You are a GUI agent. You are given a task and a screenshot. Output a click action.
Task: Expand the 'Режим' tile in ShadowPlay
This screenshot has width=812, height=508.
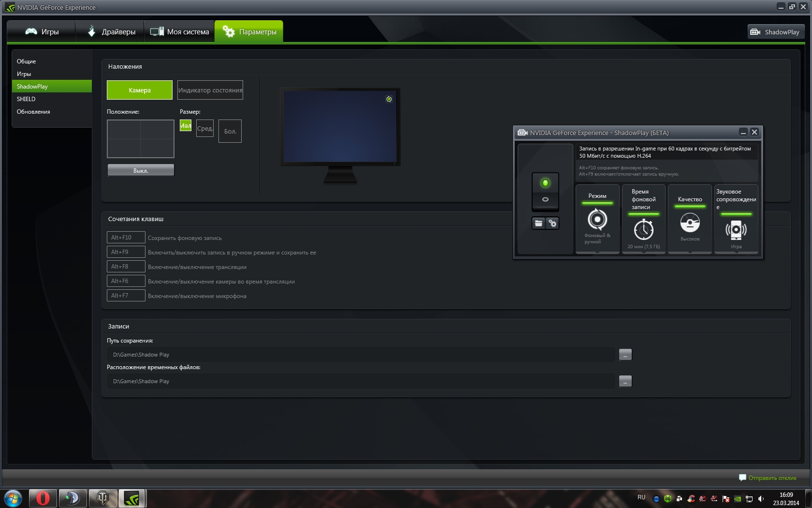tap(597, 219)
